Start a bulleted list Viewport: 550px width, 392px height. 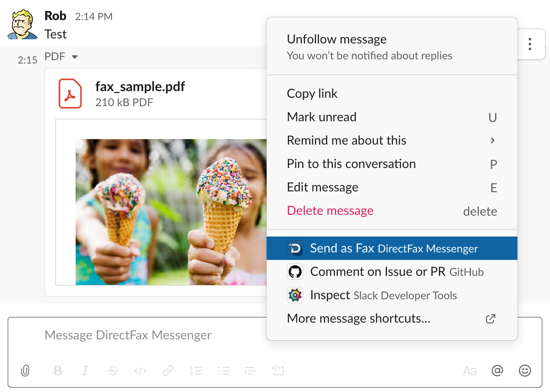pyautogui.click(x=224, y=371)
